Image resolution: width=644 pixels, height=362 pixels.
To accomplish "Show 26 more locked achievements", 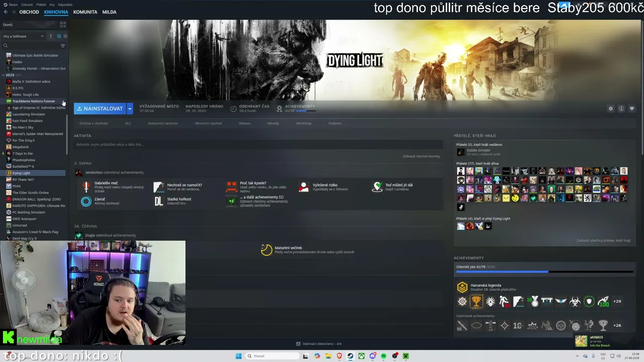I will (x=617, y=325).
